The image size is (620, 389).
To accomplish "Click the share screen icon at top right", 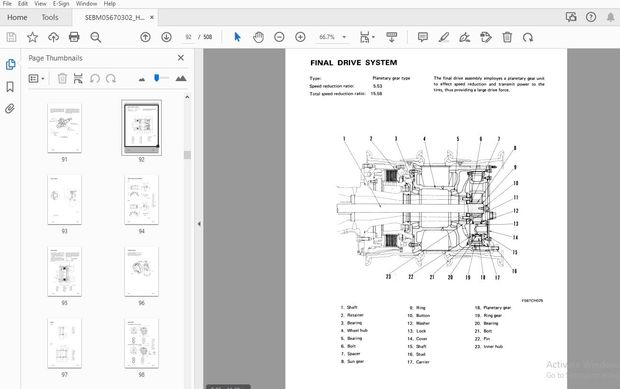I will (571, 17).
